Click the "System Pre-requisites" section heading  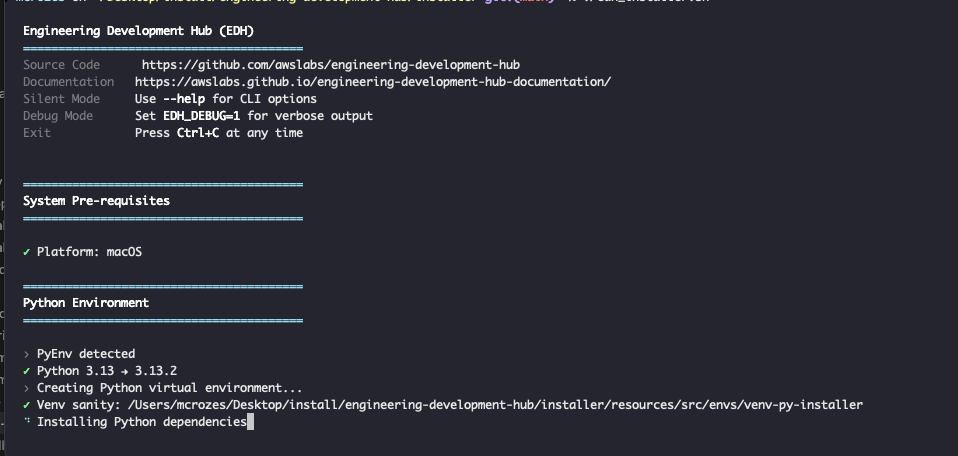97,201
